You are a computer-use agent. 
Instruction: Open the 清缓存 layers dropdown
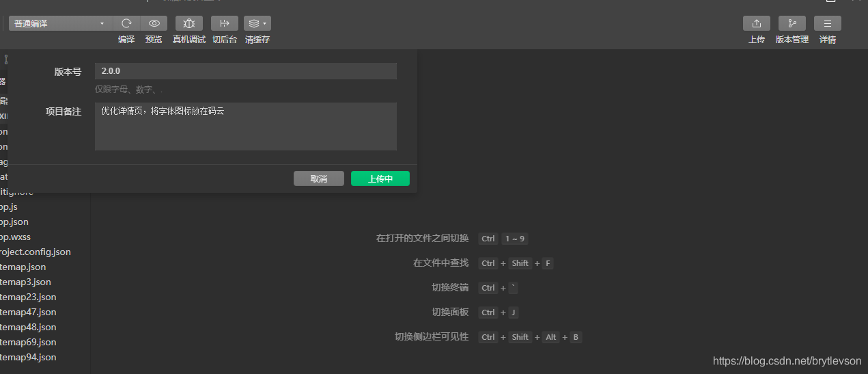257,23
